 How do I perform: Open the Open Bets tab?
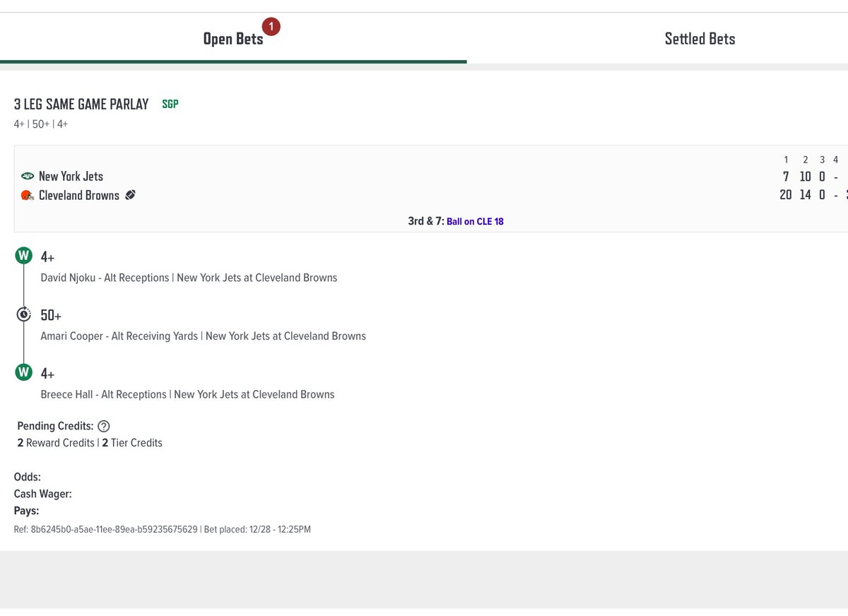pos(233,39)
